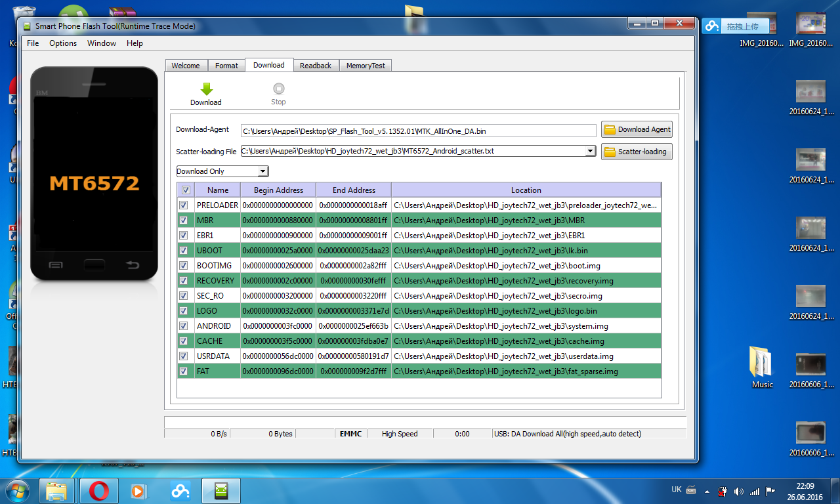Click the Download Agent folder button
The image size is (840, 504).
point(637,129)
